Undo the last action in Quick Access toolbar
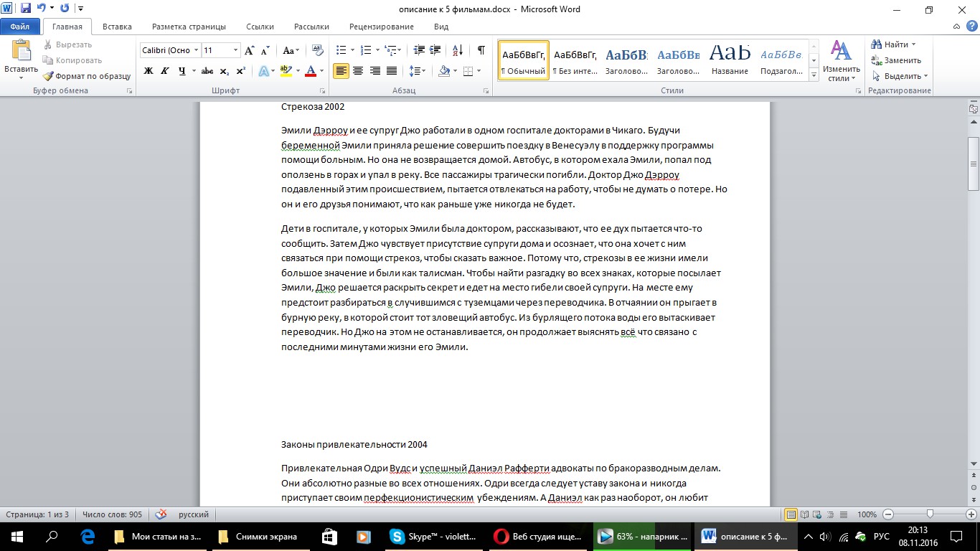The height and width of the screenshot is (551, 980). [42, 9]
